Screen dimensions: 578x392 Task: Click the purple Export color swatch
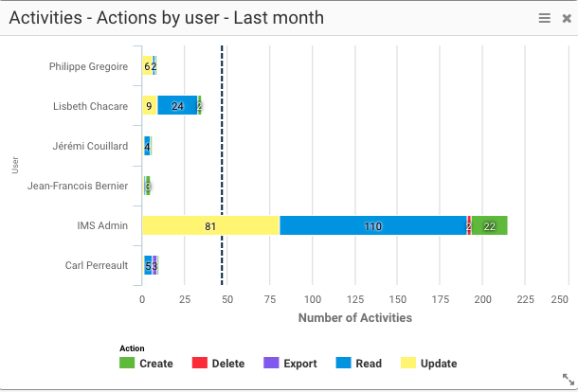tap(271, 364)
